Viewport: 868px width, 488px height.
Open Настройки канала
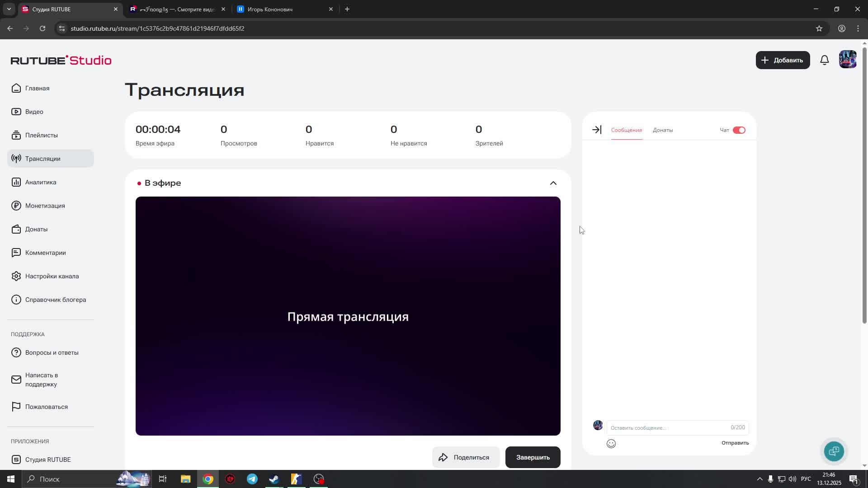click(52, 276)
